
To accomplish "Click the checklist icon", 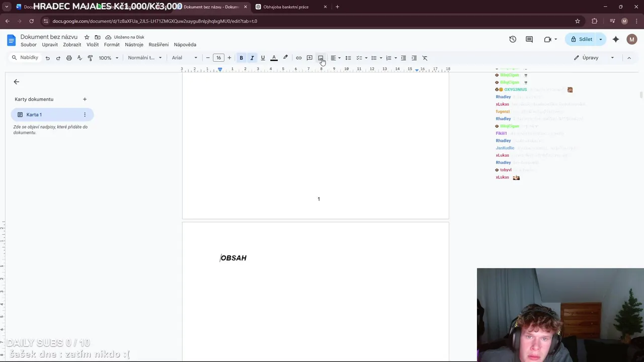I will (x=359, y=58).
